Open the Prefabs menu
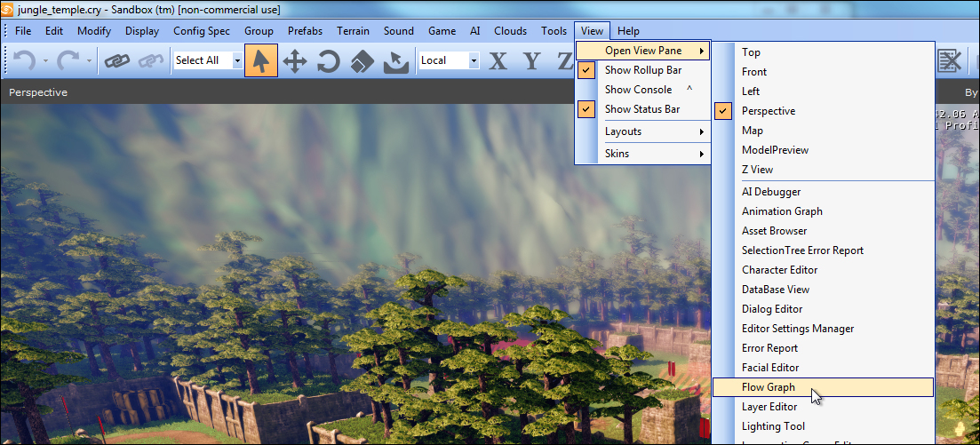The image size is (980, 445). (305, 30)
